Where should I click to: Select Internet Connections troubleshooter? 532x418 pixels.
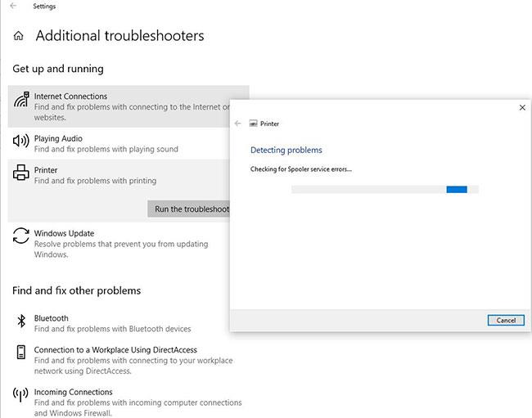(x=128, y=106)
